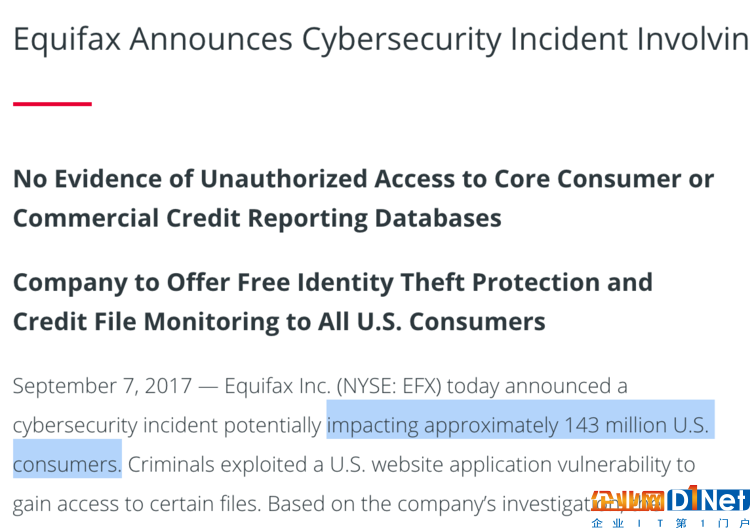Click the "cybersecurity incident potentially" text
This screenshot has width=750, height=528.
pyautogui.click(x=167, y=426)
